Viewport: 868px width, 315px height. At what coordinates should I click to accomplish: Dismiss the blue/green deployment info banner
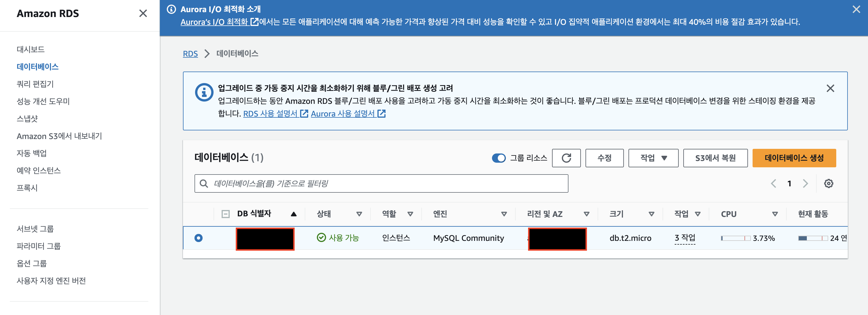click(x=830, y=88)
